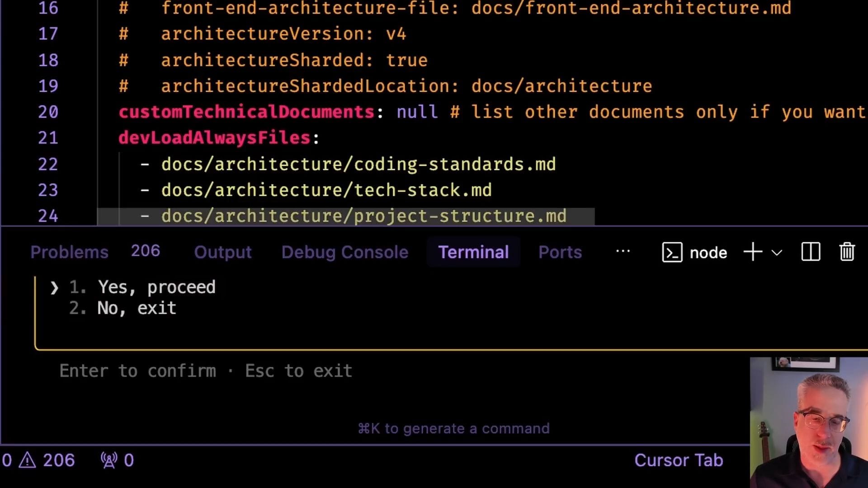This screenshot has height=488, width=868.
Task: Open the Ports panel tab
Action: point(560,252)
